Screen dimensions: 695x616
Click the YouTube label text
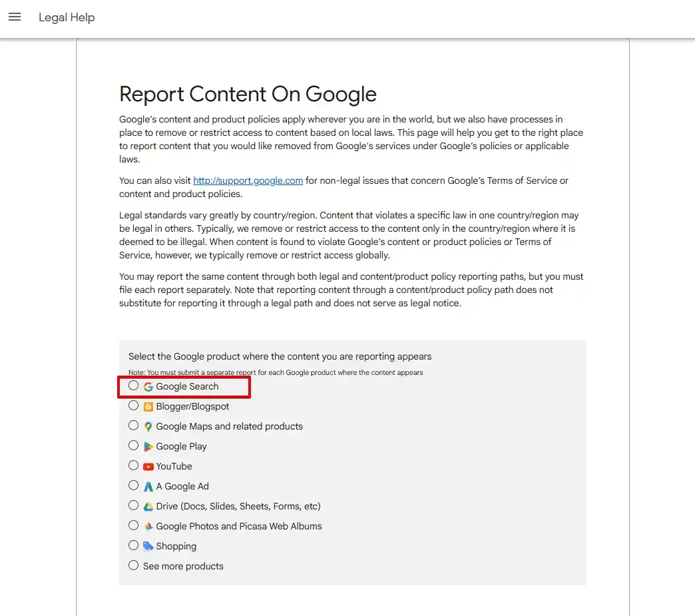point(174,467)
